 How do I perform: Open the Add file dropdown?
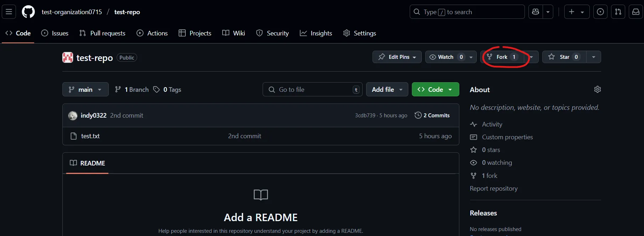coord(387,89)
